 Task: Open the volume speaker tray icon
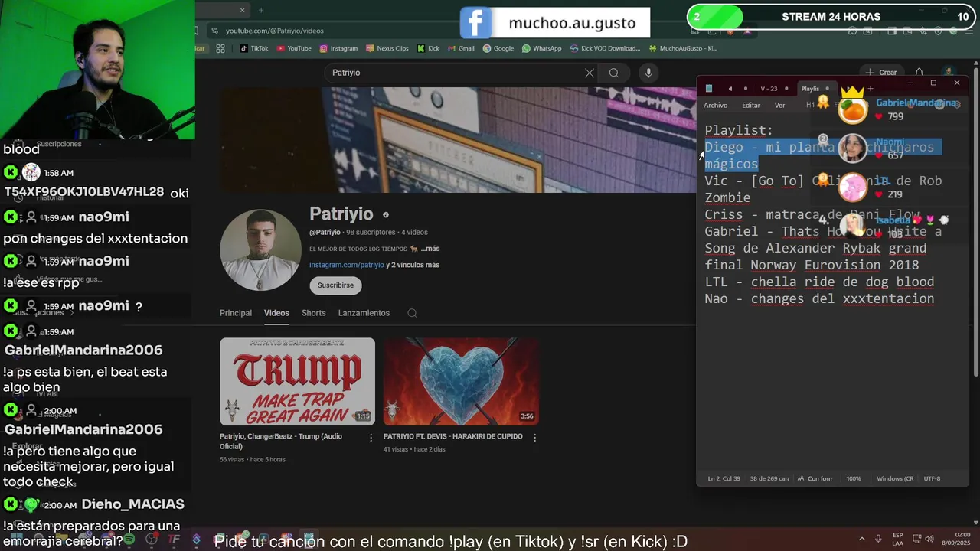click(x=928, y=539)
